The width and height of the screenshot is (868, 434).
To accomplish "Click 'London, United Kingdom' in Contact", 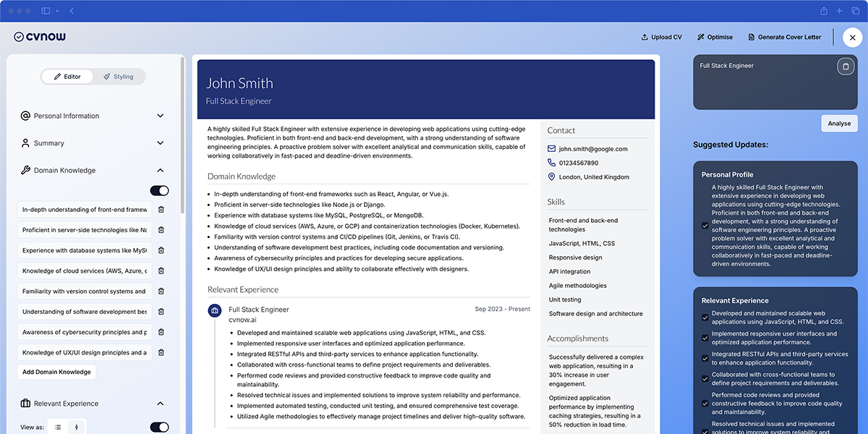I will point(594,176).
